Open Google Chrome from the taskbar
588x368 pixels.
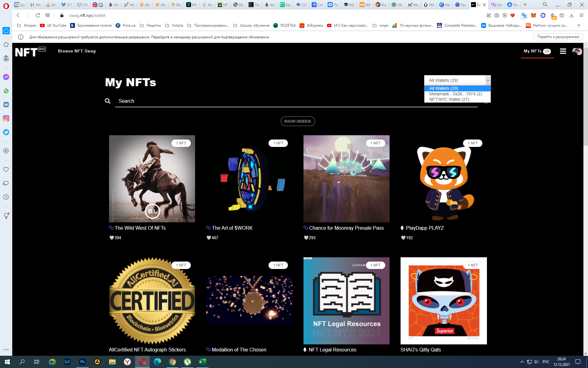(172, 362)
